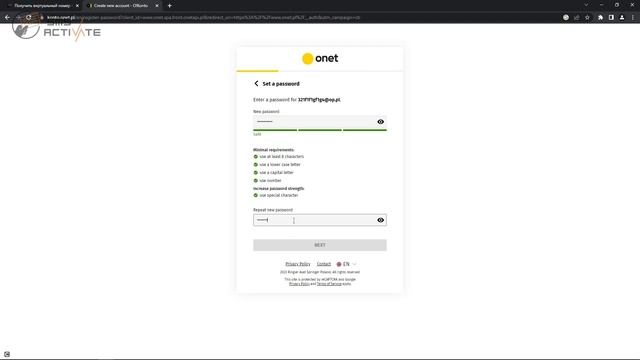Image resolution: width=640 pixels, height=360 pixels.
Task: Click the 'use a capital letter' requirement text
Action: (276, 172)
